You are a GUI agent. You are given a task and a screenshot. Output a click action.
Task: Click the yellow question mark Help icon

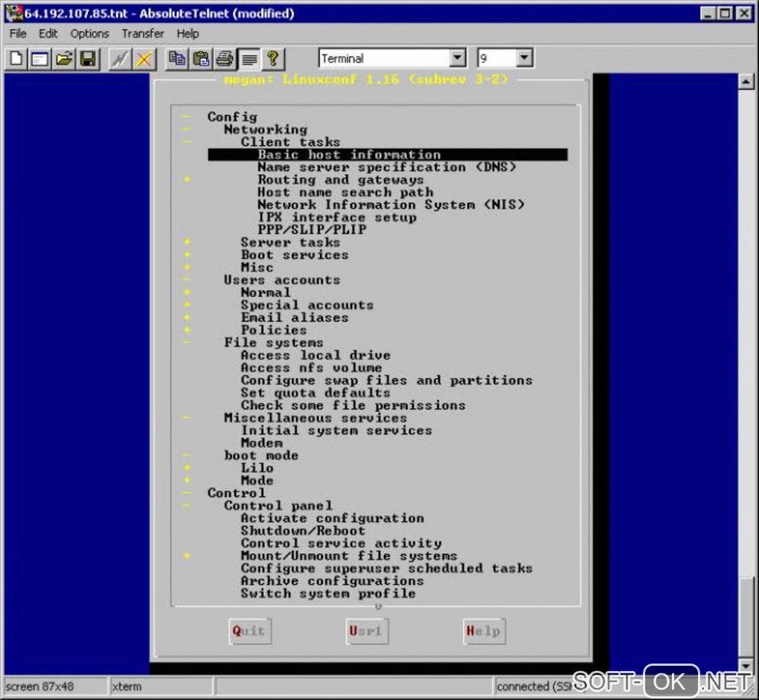coord(273,59)
